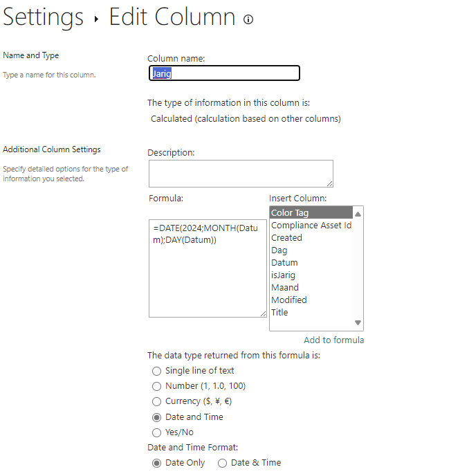Screen dimensions: 469x476
Task: Click the Settings breadcrumb link
Action: click(43, 17)
